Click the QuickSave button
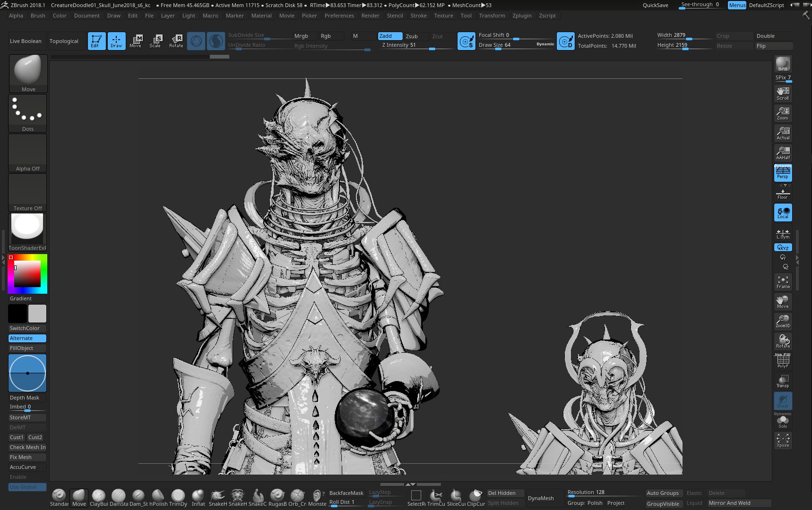The height and width of the screenshot is (510, 812). 655,5
